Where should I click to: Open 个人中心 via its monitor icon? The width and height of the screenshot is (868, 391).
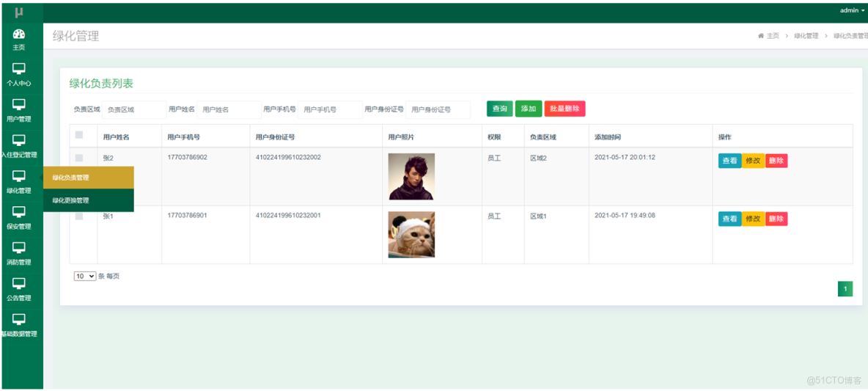(19, 69)
